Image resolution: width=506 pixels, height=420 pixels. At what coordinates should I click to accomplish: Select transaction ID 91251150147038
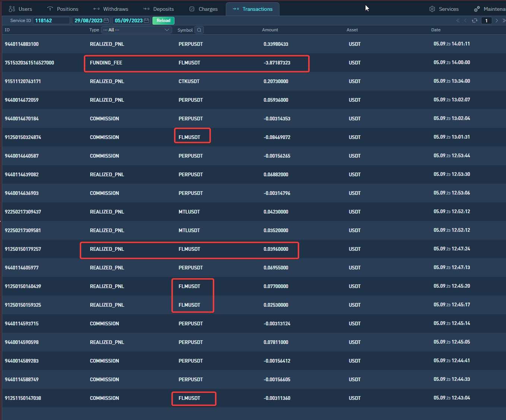click(23, 398)
